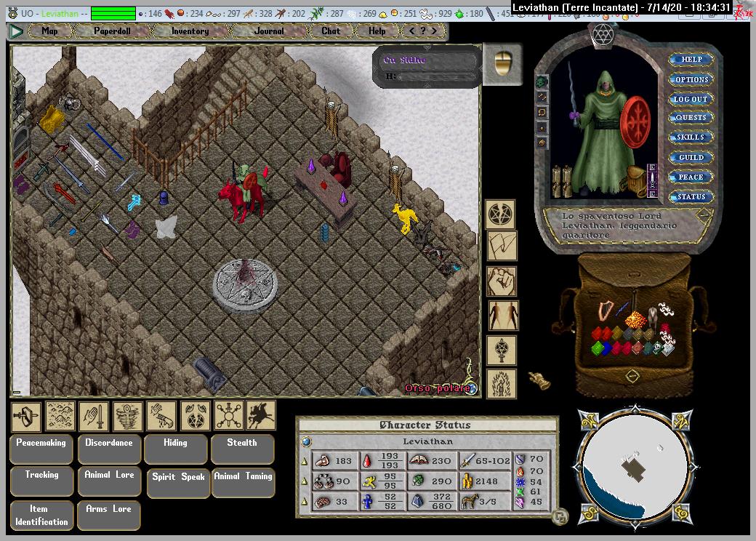Use the Arms Lore skill button
Viewport: 756px width, 541px height.
point(109,516)
